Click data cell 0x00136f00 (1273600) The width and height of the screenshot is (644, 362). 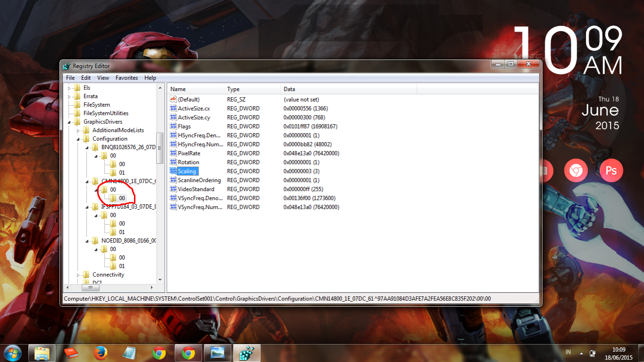(x=309, y=198)
